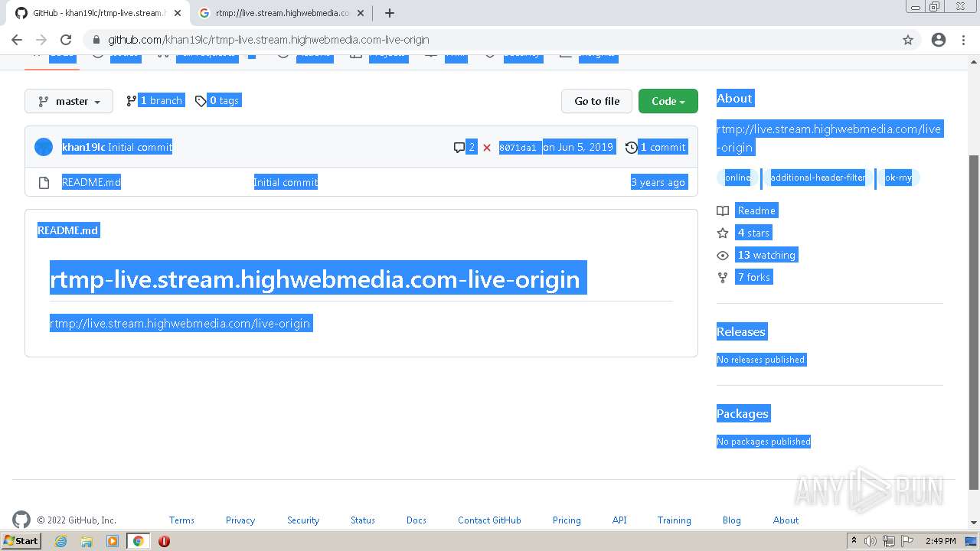
Task: Open khan19lc user avatar
Action: (44, 147)
